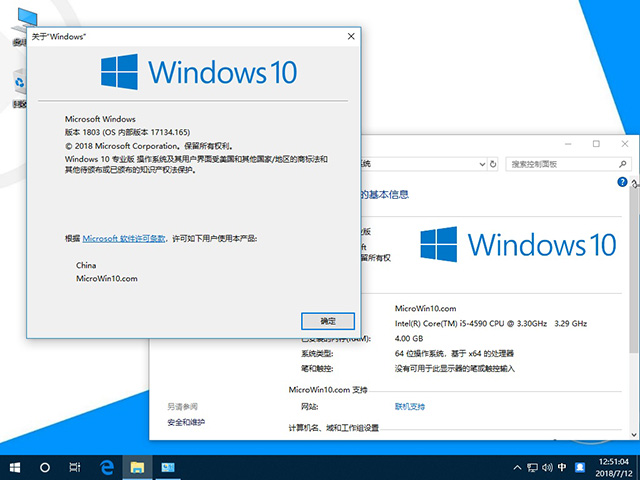Show hidden system tray icons
The image size is (640, 480).
tap(517, 467)
